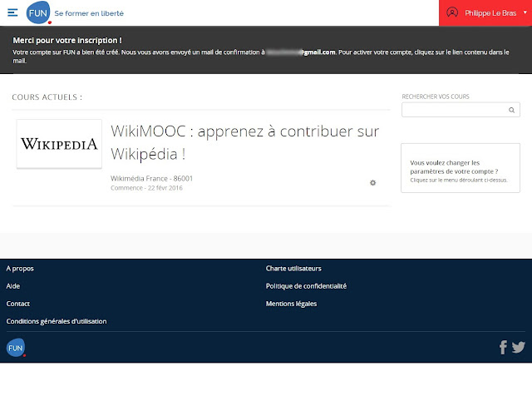Open the Facebook page icon
The height and width of the screenshot is (396, 532).
[503, 348]
